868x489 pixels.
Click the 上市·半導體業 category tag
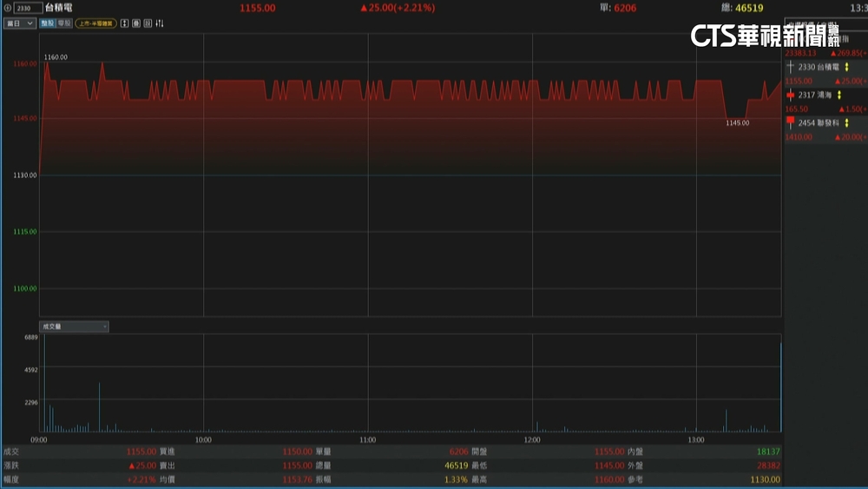(x=96, y=23)
